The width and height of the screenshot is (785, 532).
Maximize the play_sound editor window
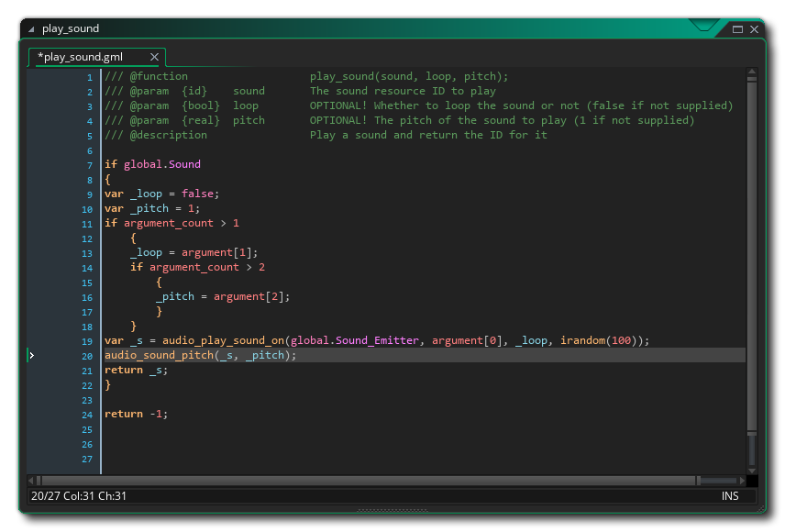point(737,29)
